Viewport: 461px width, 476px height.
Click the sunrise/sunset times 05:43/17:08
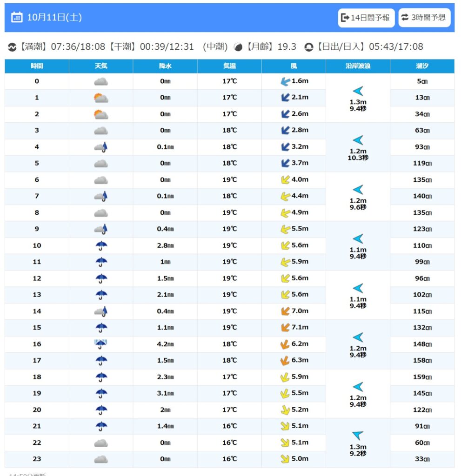[x=396, y=47]
